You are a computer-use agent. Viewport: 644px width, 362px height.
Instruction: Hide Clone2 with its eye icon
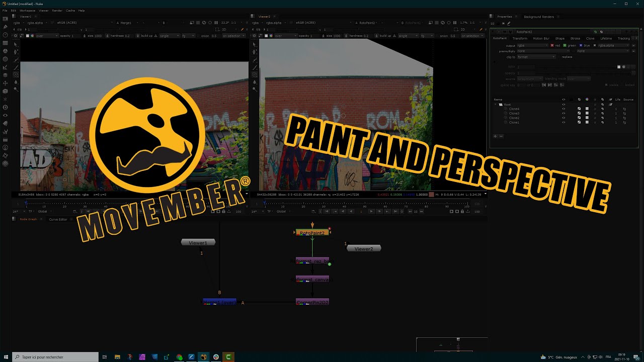coord(563,118)
